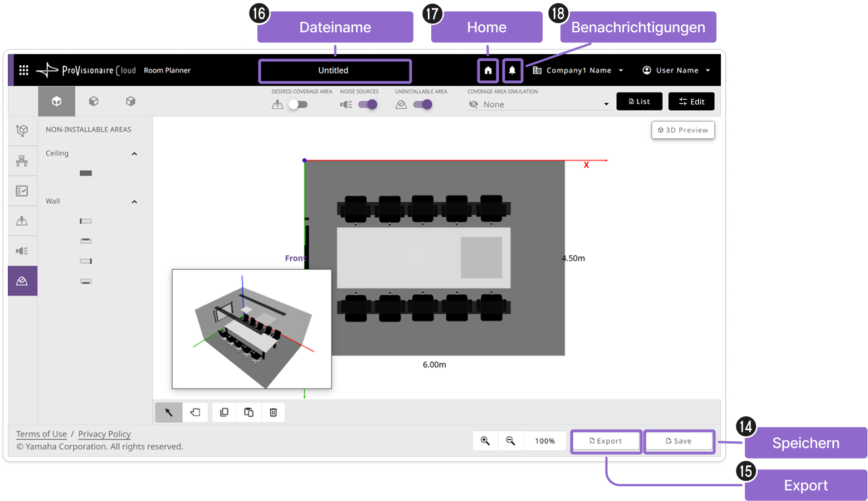Open the checklist sidebar icon
The height and width of the screenshot is (501, 868).
tap(22, 191)
